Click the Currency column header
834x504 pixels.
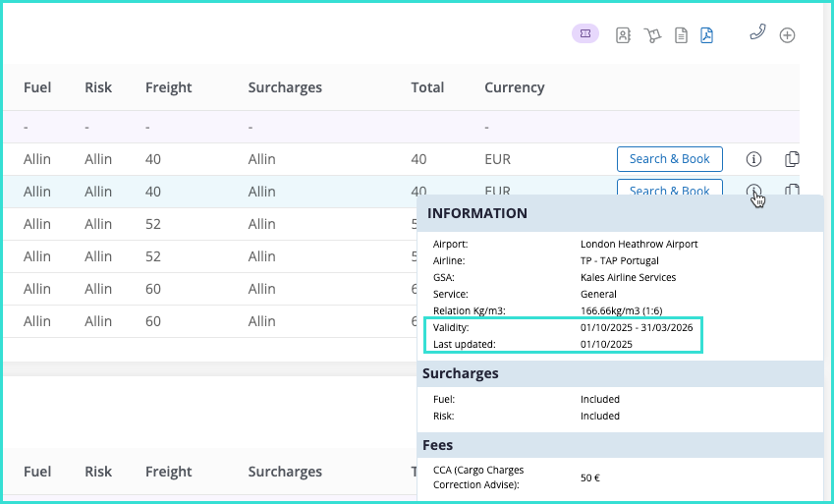[x=514, y=87]
